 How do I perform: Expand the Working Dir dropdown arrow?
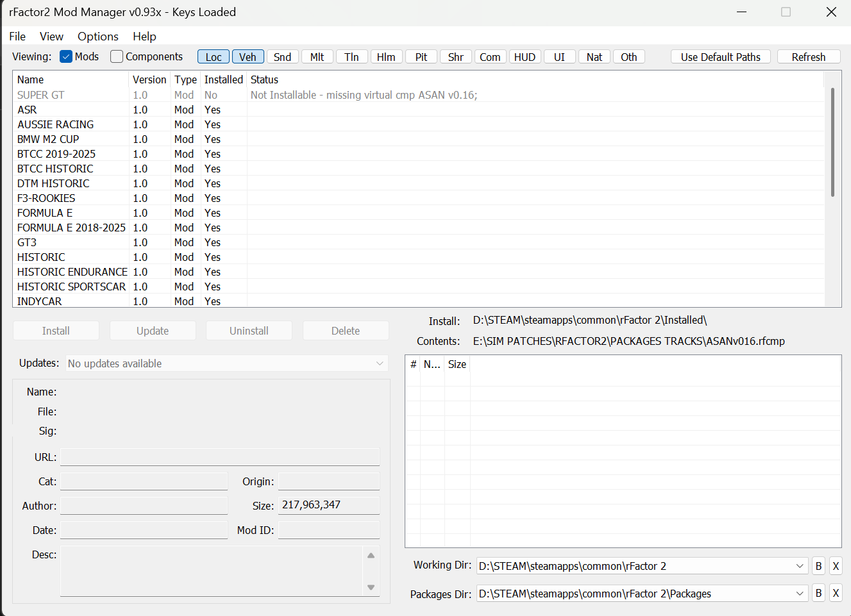pyautogui.click(x=800, y=566)
